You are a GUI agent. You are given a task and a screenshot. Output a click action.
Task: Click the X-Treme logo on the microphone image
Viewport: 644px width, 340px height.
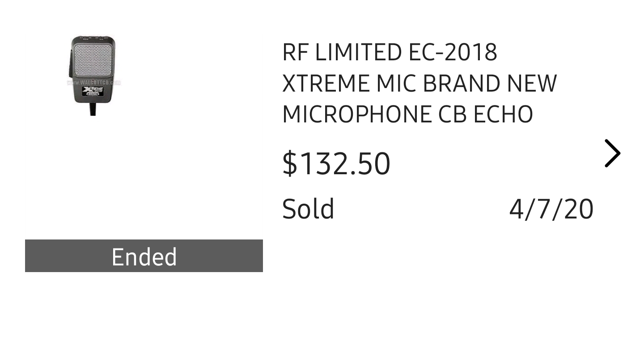93,92
